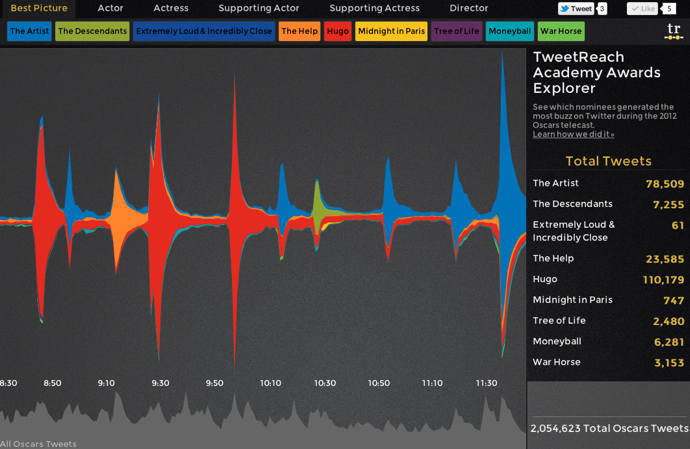The width and height of the screenshot is (690, 449).
Task: Toggle The Help orange filter swatch
Action: point(299,31)
